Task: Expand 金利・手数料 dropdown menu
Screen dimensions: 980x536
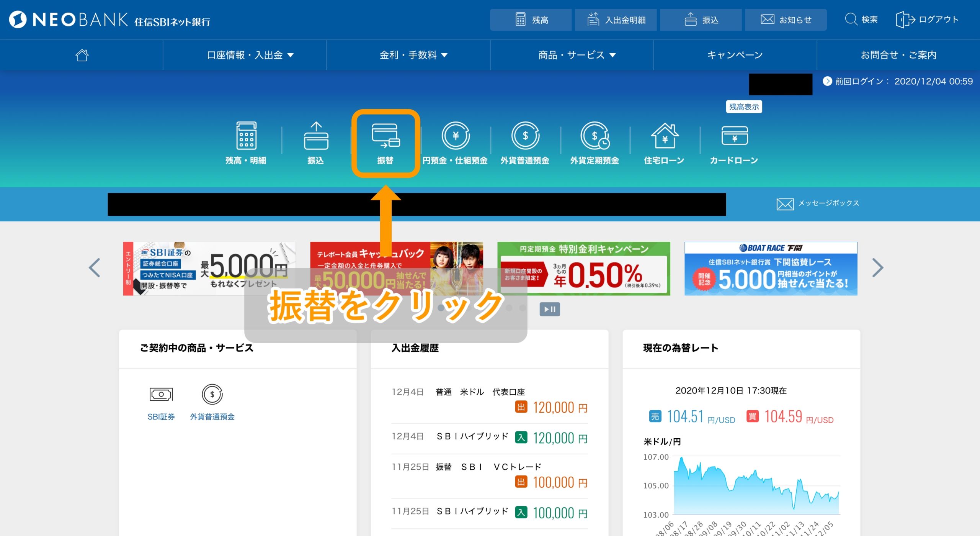Action: pos(413,55)
